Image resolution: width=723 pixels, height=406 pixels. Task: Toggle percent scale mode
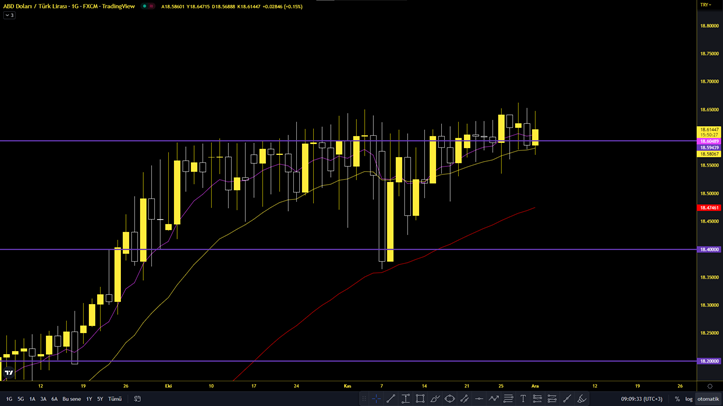click(677, 399)
